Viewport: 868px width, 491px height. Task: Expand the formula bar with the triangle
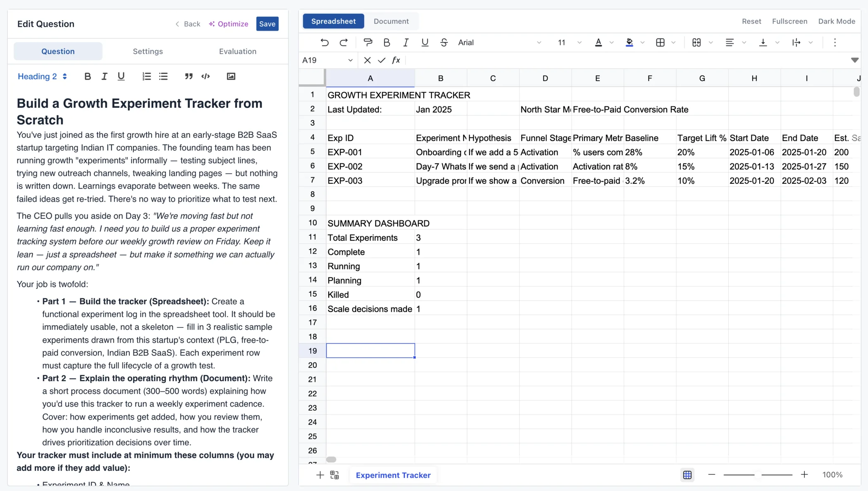coord(855,60)
